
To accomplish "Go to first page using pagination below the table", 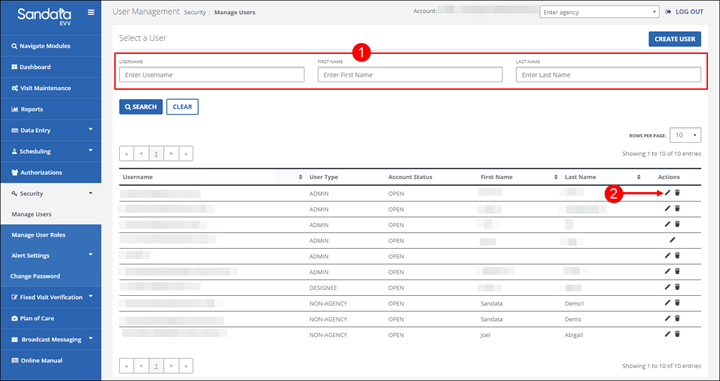I will (126, 366).
